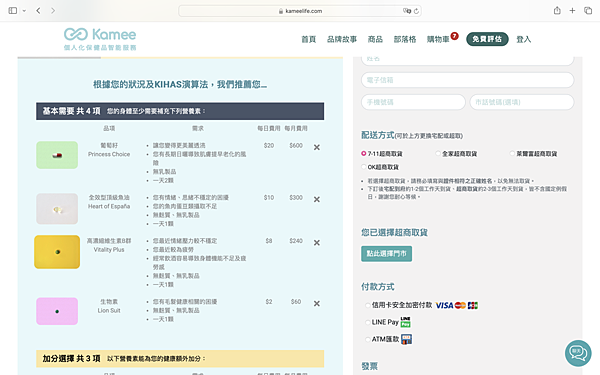Open the live chat bubble
Screen dimensions: 600x375
pos(578,353)
